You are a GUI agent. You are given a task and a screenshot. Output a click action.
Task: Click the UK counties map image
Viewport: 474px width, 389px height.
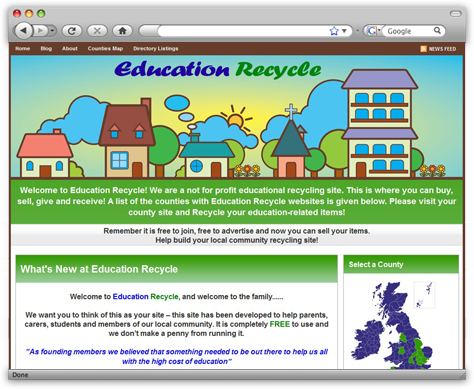click(392, 326)
